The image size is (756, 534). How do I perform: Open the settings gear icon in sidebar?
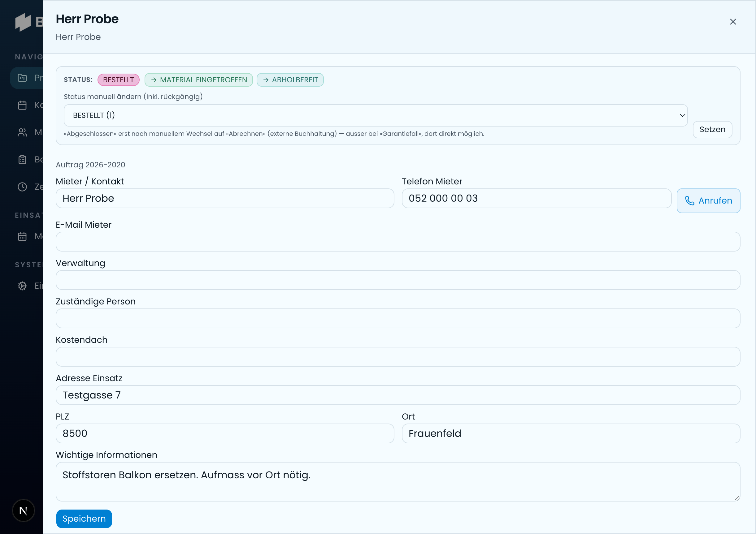(x=22, y=286)
